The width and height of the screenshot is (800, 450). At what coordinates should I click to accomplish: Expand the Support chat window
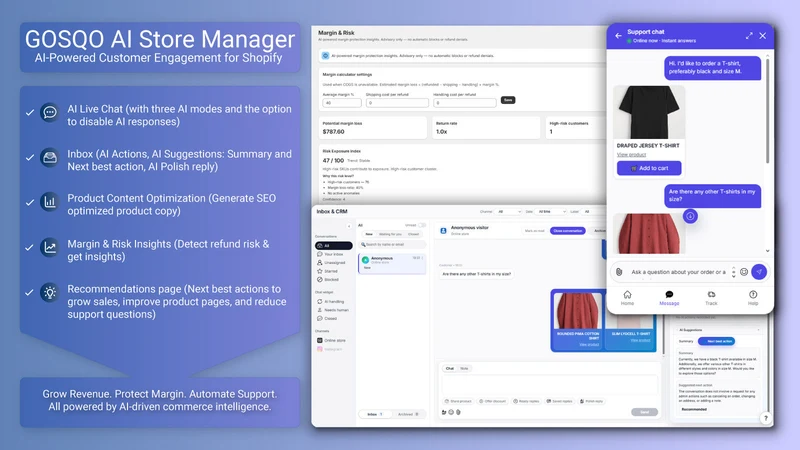[749, 36]
